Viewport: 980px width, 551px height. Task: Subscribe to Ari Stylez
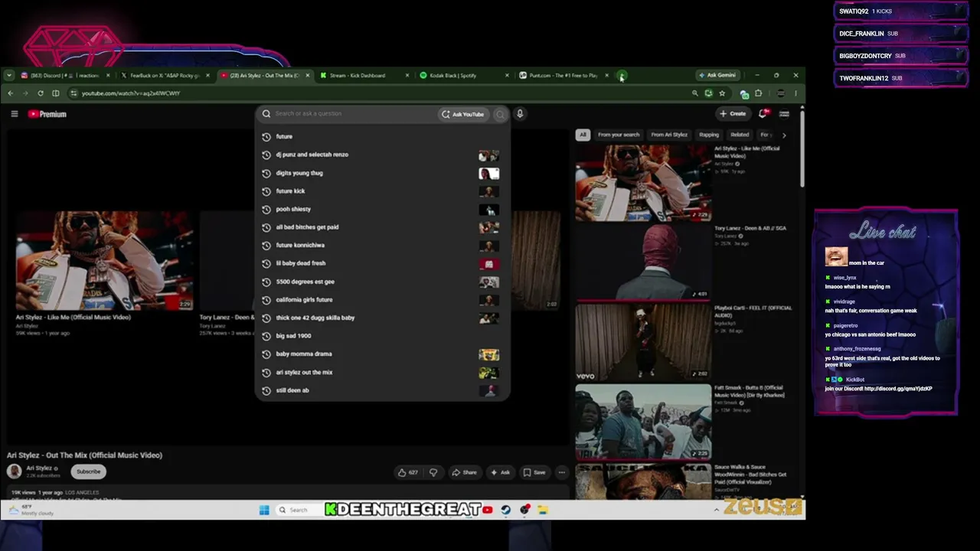pos(88,471)
